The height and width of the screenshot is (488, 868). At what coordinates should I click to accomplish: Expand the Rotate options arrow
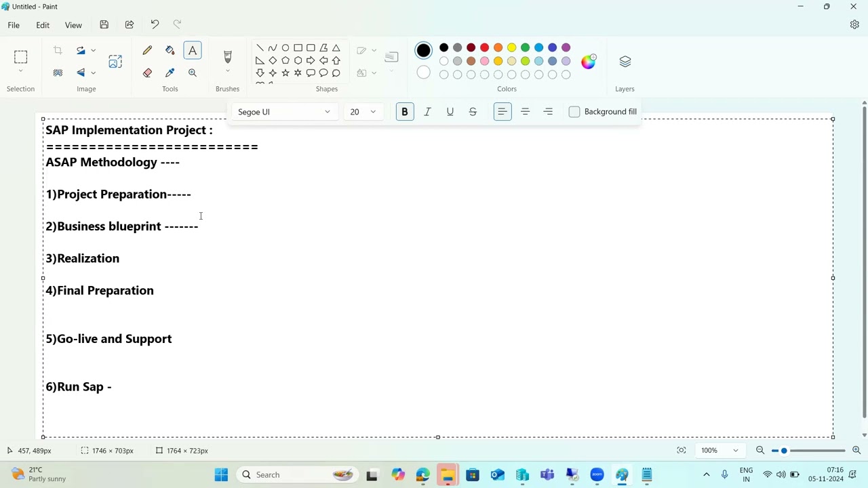94,50
